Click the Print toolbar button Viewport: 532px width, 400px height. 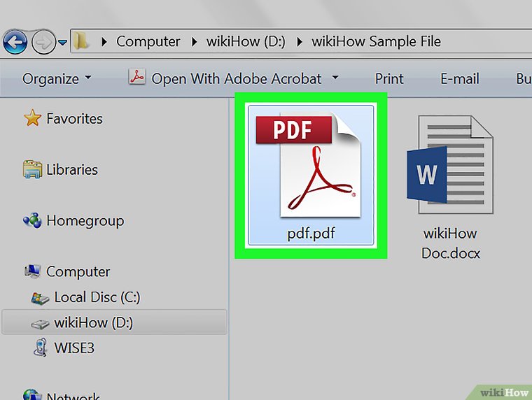(389, 78)
